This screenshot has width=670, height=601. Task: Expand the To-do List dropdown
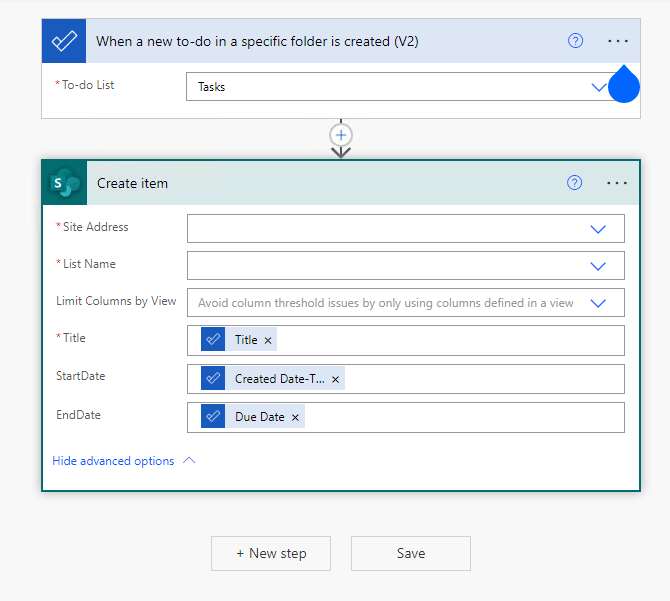pyautogui.click(x=598, y=87)
